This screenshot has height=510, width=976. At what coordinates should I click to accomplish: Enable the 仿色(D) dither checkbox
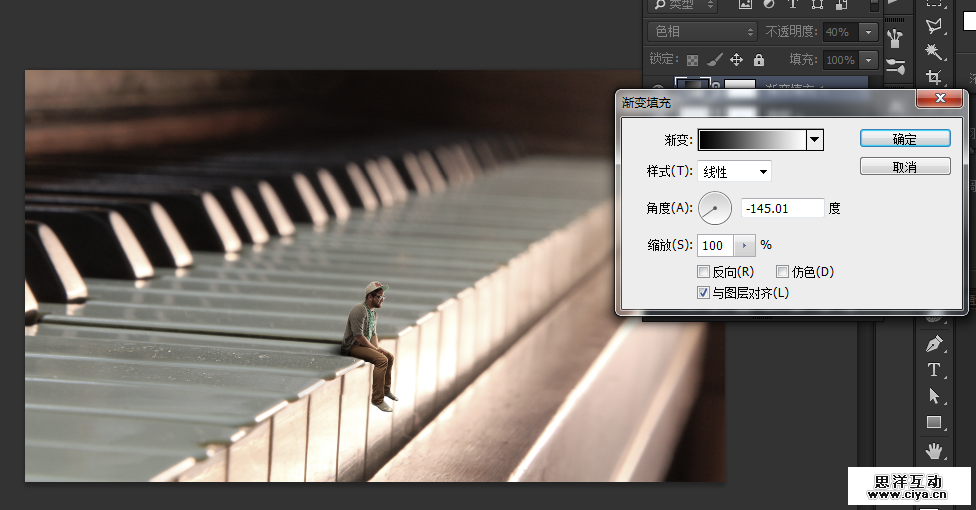(783, 272)
